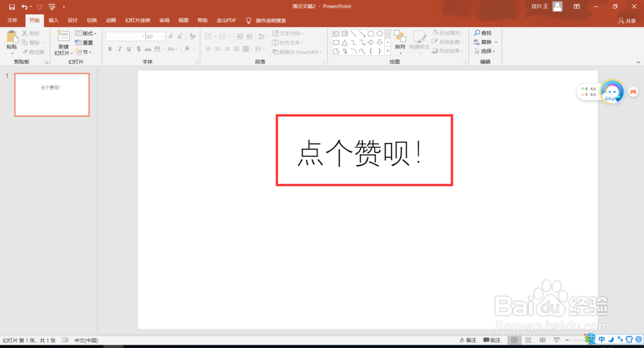This screenshot has width=644, height=348.
Task: Open the 视图 (View) tab
Action: (183, 21)
